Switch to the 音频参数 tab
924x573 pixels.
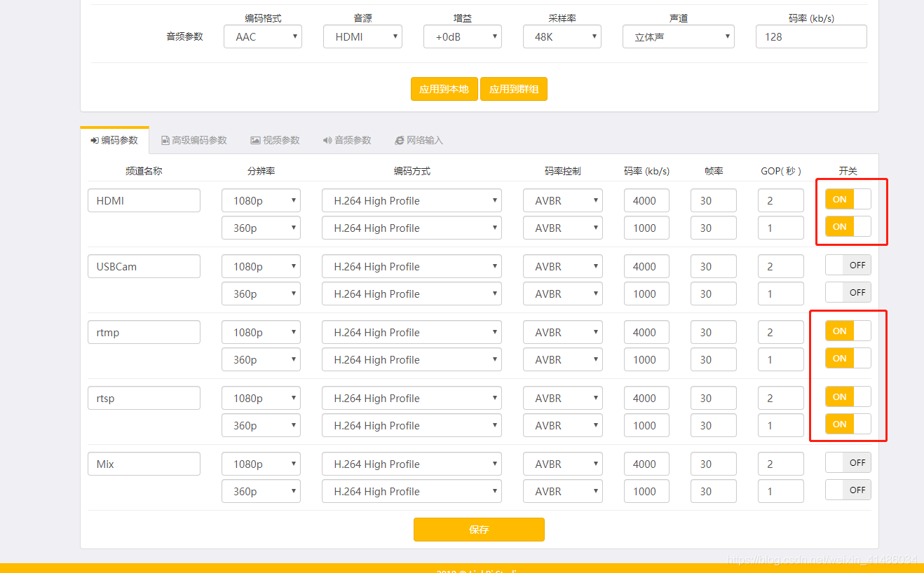[346, 140]
